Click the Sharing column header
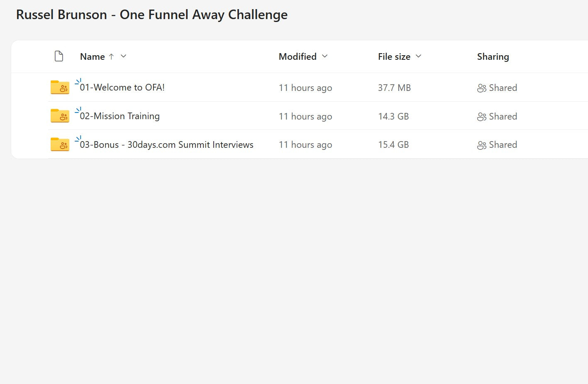Image resolution: width=588 pixels, height=384 pixels. [x=493, y=56]
